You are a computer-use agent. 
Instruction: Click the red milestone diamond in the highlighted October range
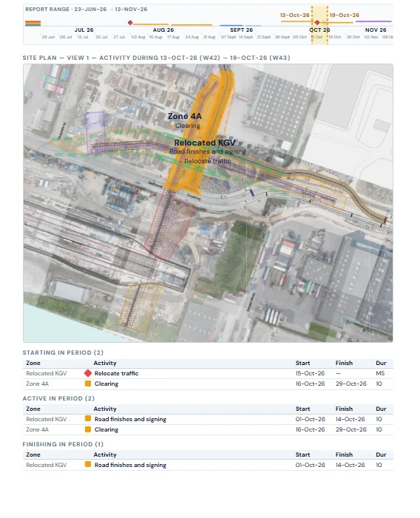point(317,22)
